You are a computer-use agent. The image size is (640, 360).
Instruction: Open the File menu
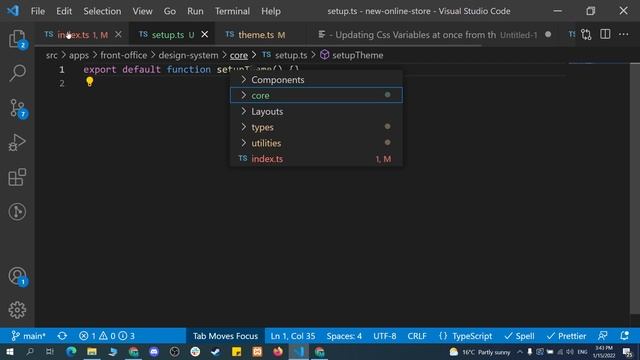[38, 11]
